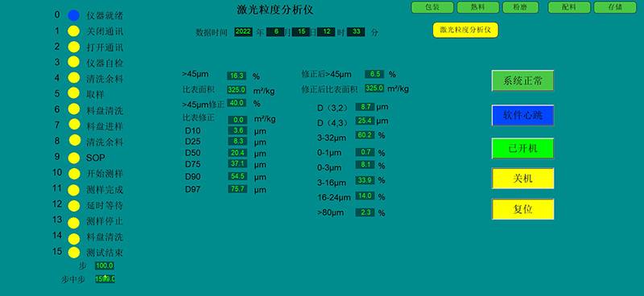Click the month field showing 6

275,32
